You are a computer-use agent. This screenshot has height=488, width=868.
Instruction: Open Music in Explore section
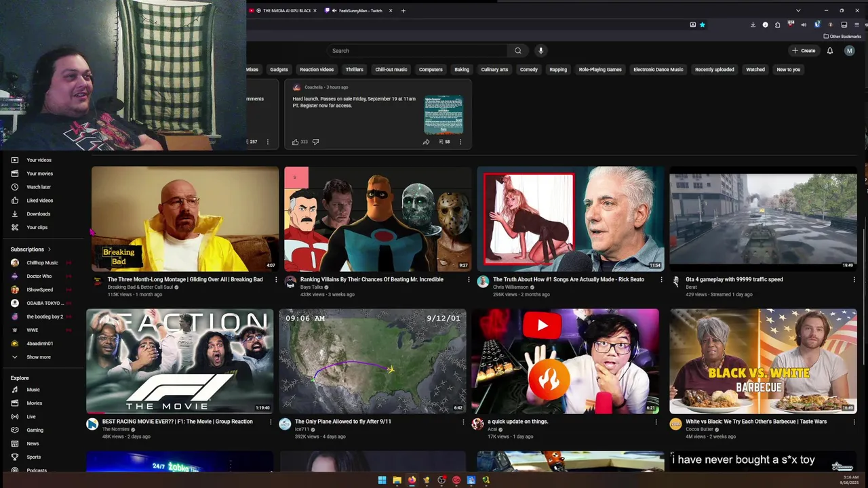[x=33, y=390]
